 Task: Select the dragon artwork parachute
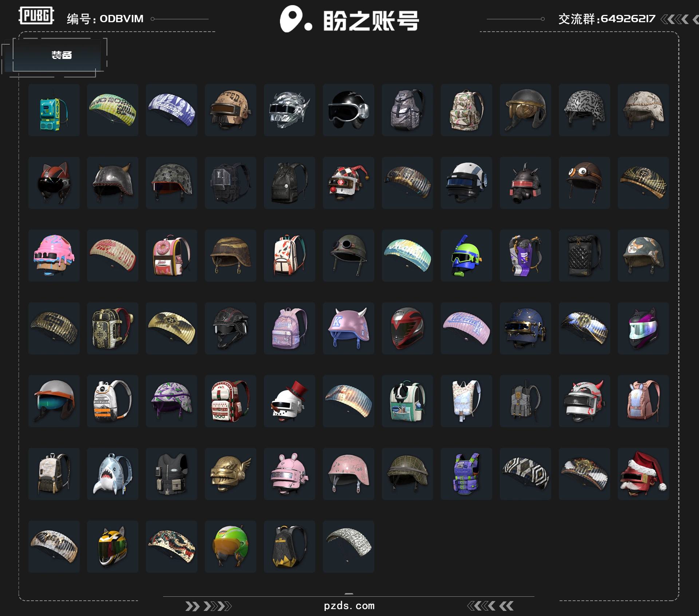(171, 547)
